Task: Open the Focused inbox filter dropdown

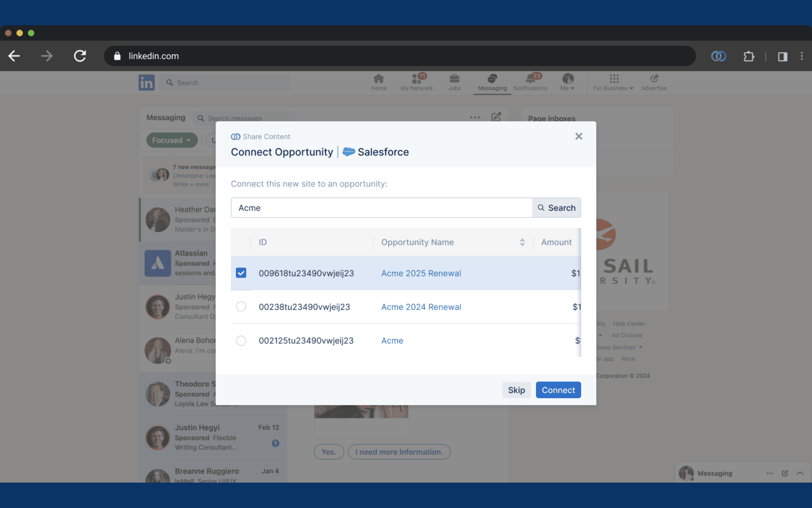Action: click(x=172, y=140)
